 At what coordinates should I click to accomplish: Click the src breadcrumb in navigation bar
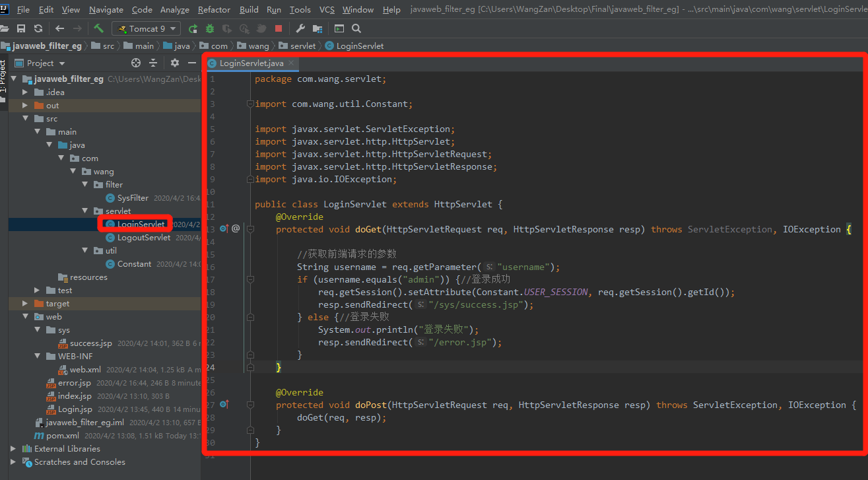click(103, 46)
